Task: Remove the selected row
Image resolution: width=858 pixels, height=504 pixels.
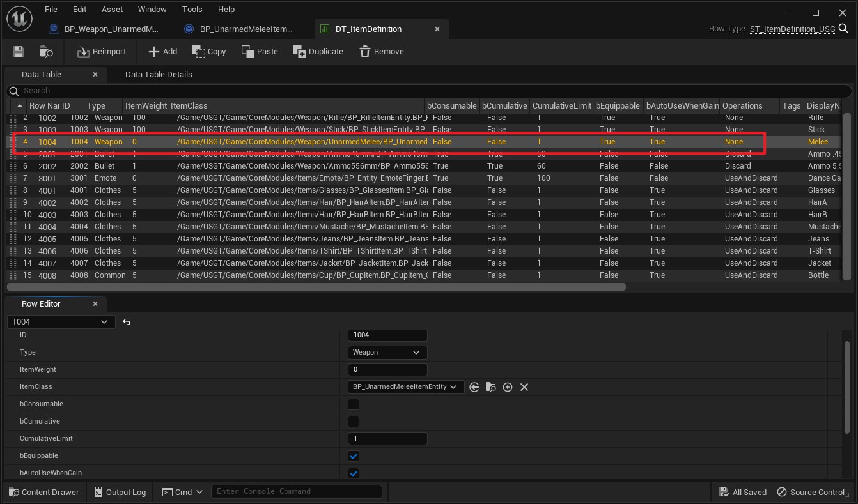Action: pos(381,52)
